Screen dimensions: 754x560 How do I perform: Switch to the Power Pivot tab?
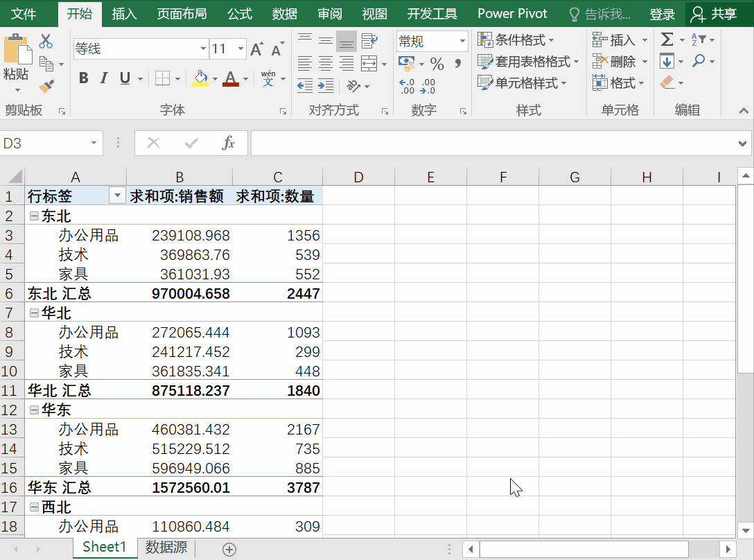click(x=512, y=14)
